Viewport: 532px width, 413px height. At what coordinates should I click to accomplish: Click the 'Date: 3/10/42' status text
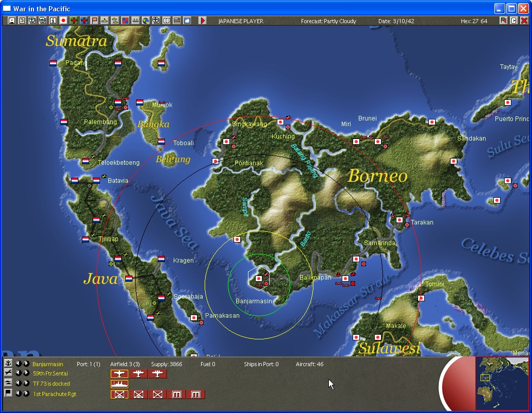coord(396,21)
